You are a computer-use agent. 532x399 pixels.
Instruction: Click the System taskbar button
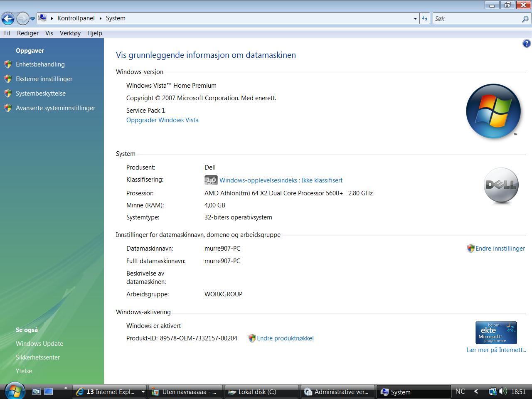[414, 392]
